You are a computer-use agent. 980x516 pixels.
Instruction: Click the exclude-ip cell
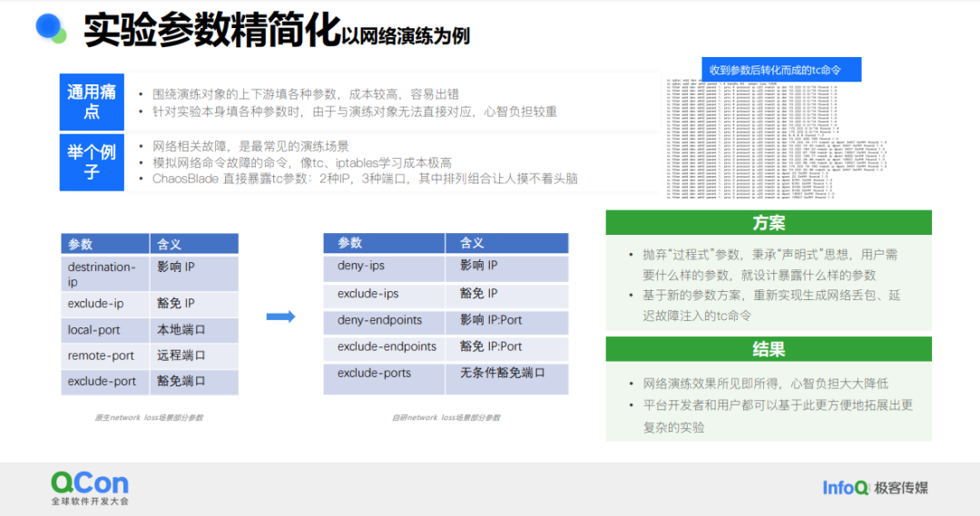pyautogui.click(x=105, y=304)
